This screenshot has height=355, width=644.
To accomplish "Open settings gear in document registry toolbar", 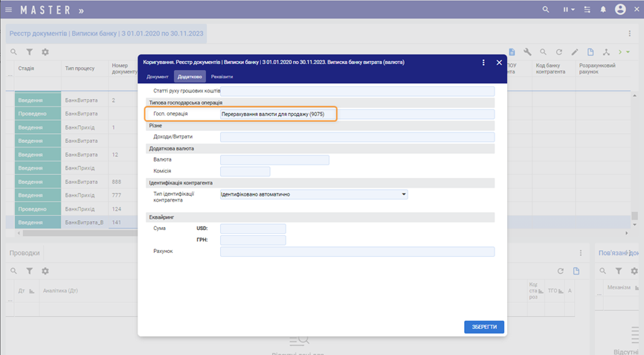I will coord(45,52).
